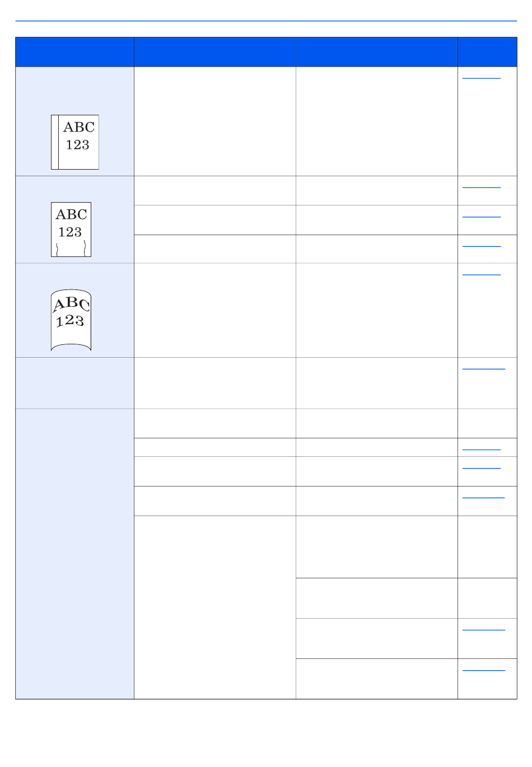Open the reference link beside the vertical-line illustration row

click(x=482, y=77)
